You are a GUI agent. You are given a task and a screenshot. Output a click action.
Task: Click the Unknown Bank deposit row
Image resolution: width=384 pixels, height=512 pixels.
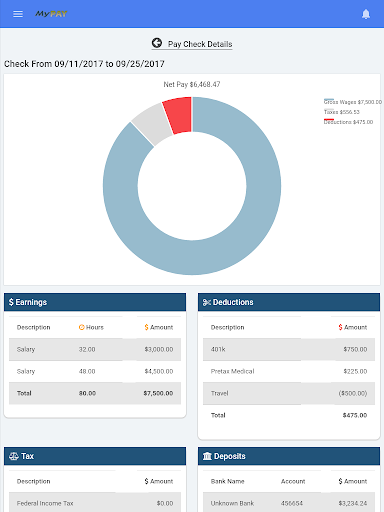289,503
